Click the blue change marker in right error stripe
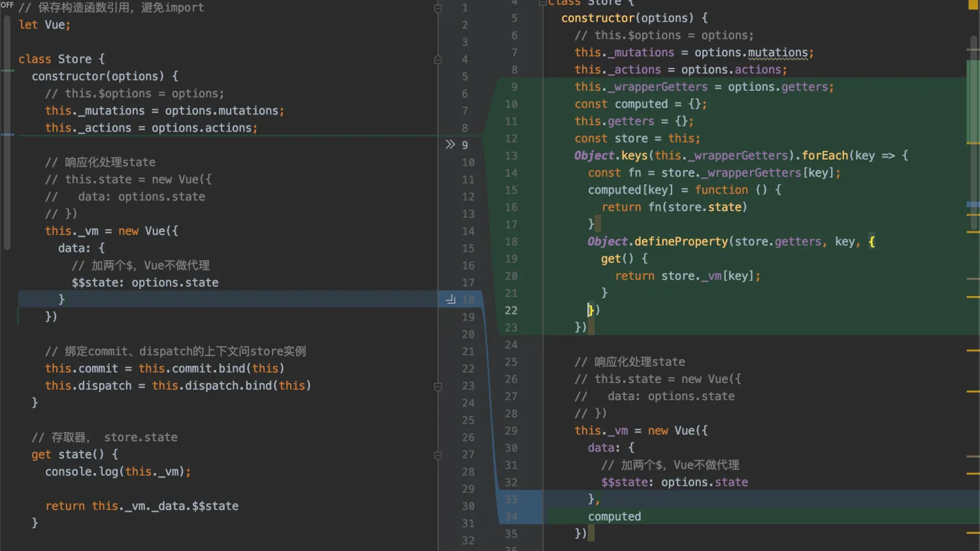 [x=973, y=205]
